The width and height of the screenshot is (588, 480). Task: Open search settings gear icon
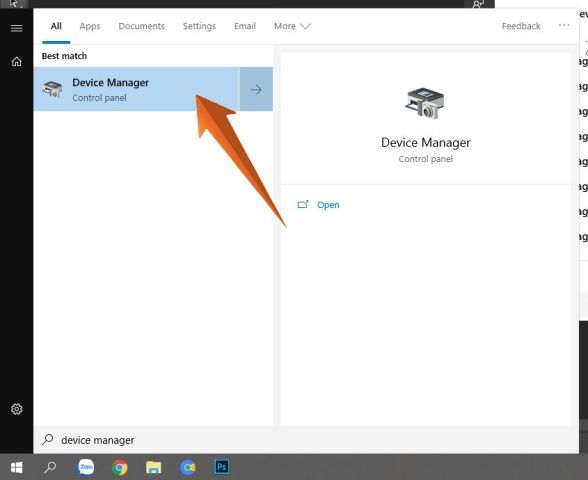pos(16,409)
